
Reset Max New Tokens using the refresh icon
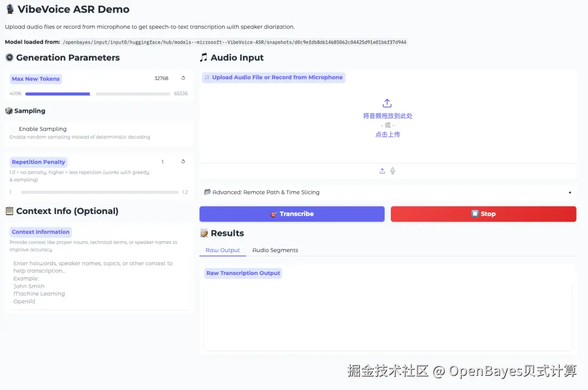point(183,78)
